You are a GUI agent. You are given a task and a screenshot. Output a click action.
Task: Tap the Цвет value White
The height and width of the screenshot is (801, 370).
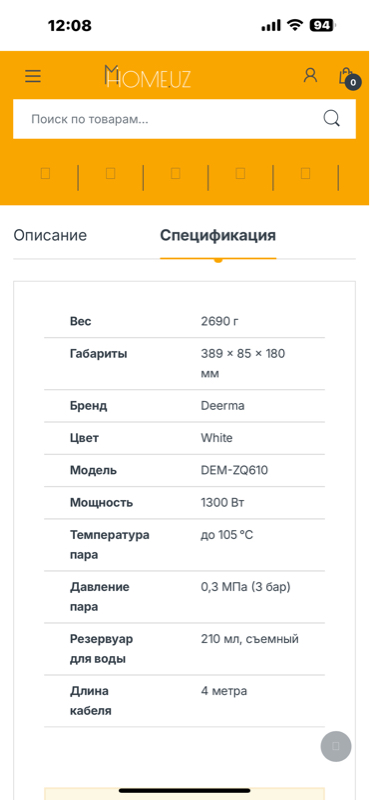click(x=217, y=438)
